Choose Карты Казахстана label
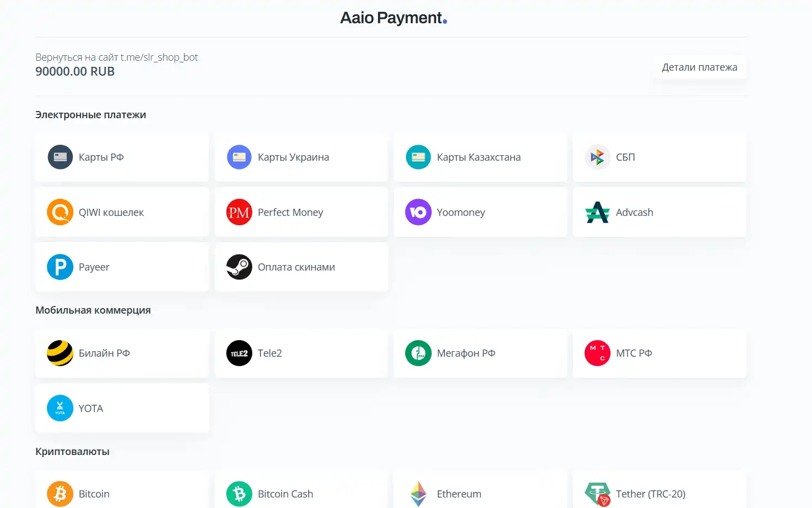812x508 pixels. (479, 157)
